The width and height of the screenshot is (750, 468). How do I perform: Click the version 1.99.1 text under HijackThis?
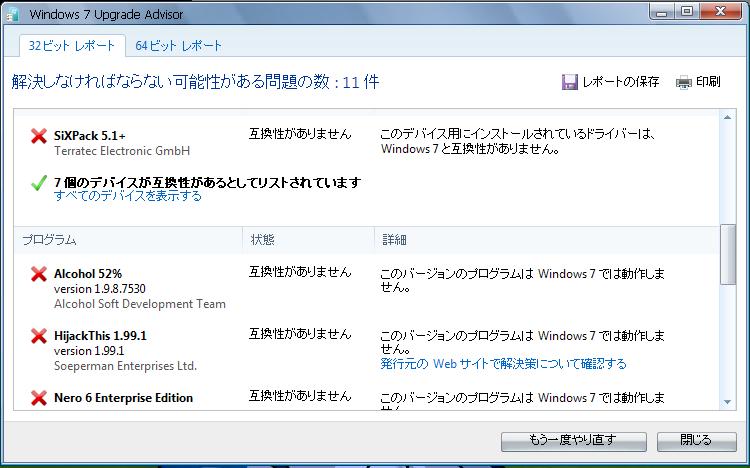click(89, 351)
